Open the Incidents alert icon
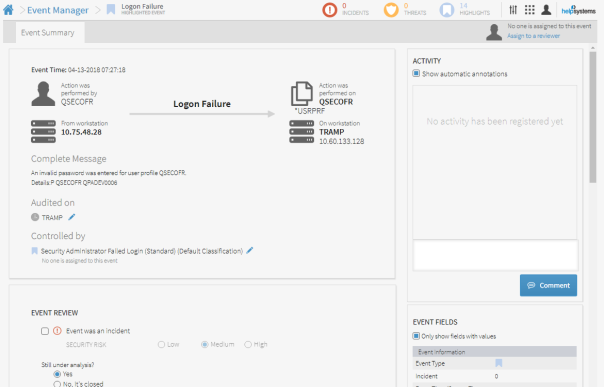The height and width of the screenshot is (387, 604). pyautogui.click(x=329, y=10)
